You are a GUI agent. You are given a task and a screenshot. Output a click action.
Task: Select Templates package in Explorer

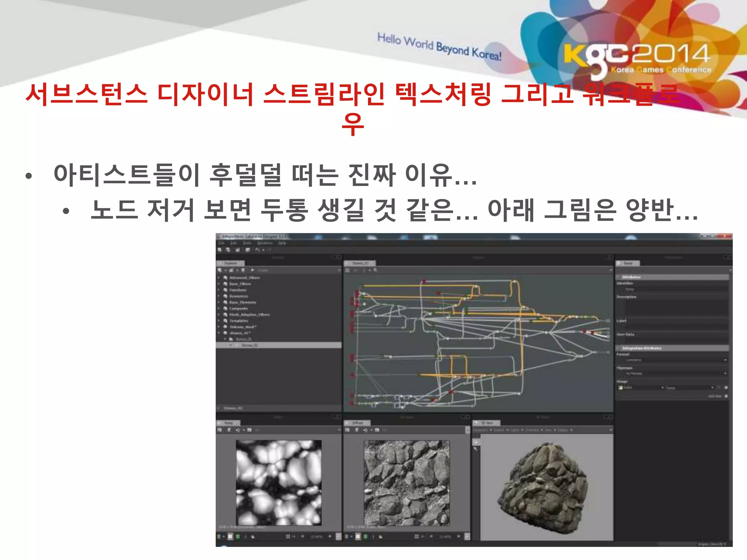pyautogui.click(x=239, y=321)
